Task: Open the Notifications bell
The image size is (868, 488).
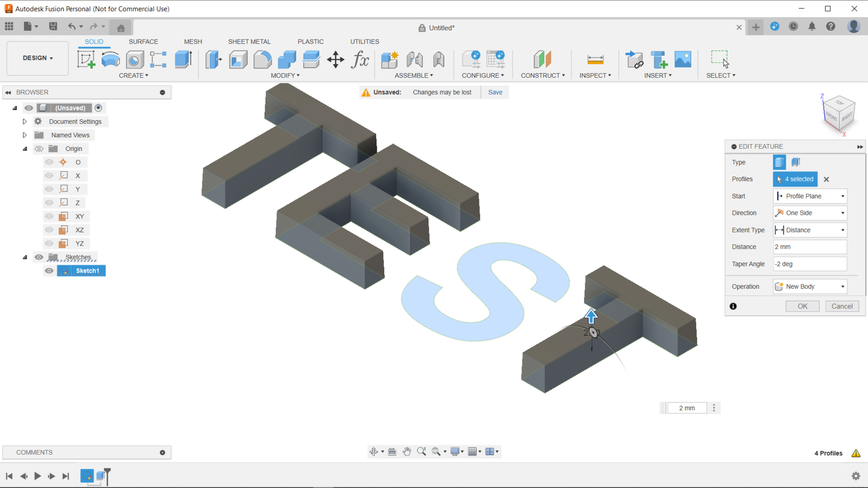Action: [812, 26]
